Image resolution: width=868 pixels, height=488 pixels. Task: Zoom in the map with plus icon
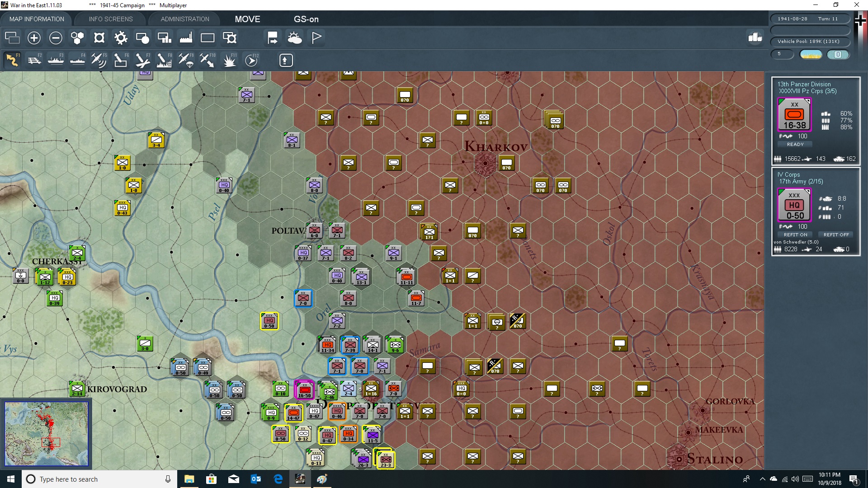point(34,38)
